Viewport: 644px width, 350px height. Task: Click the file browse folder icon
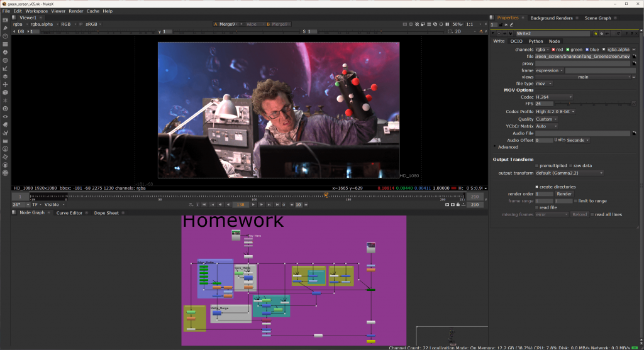point(634,56)
